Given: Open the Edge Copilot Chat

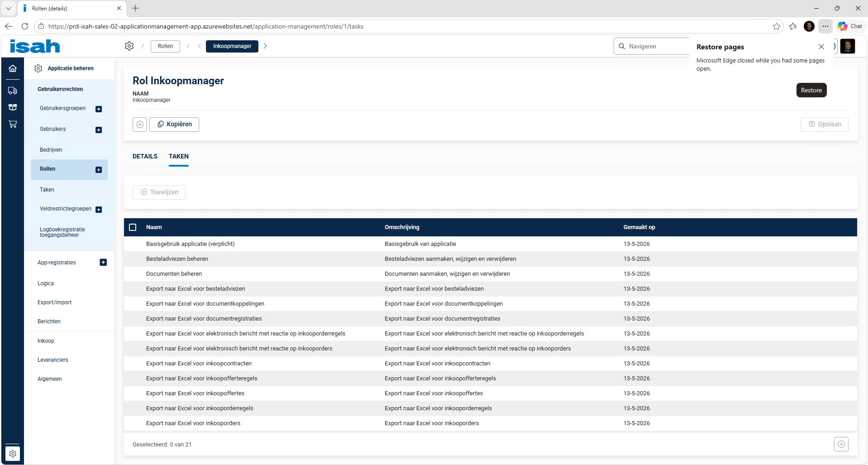Looking at the screenshot, I should (850, 26).
